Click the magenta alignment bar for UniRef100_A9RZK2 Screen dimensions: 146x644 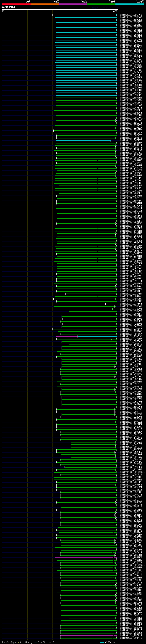pos(86,558)
